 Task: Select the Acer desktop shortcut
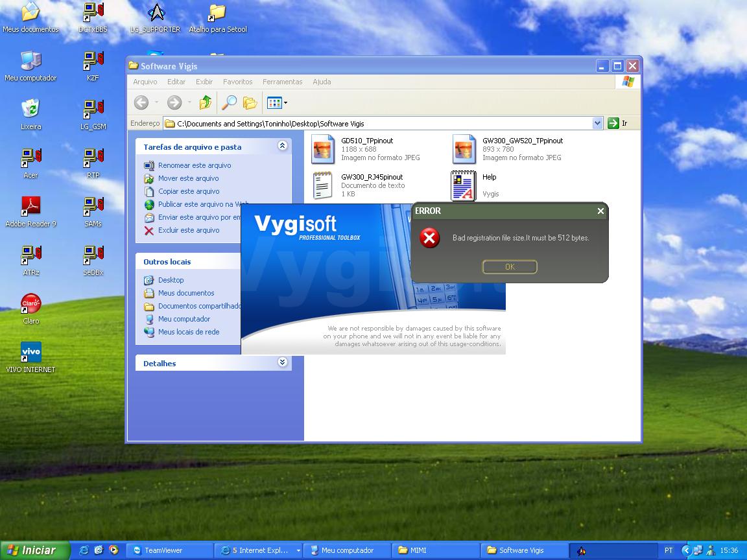click(x=30, y=163)
